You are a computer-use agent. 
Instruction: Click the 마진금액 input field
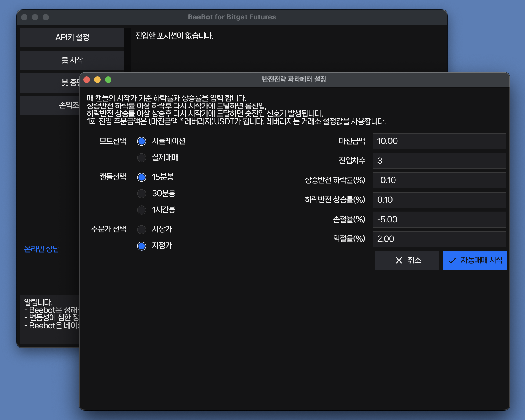[439, 141]
